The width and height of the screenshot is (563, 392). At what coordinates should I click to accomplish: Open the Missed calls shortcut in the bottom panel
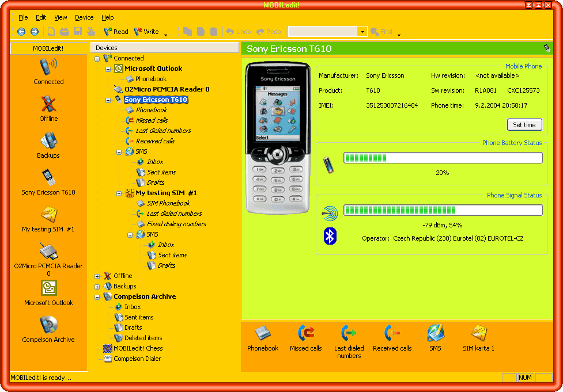coord(306,338)
